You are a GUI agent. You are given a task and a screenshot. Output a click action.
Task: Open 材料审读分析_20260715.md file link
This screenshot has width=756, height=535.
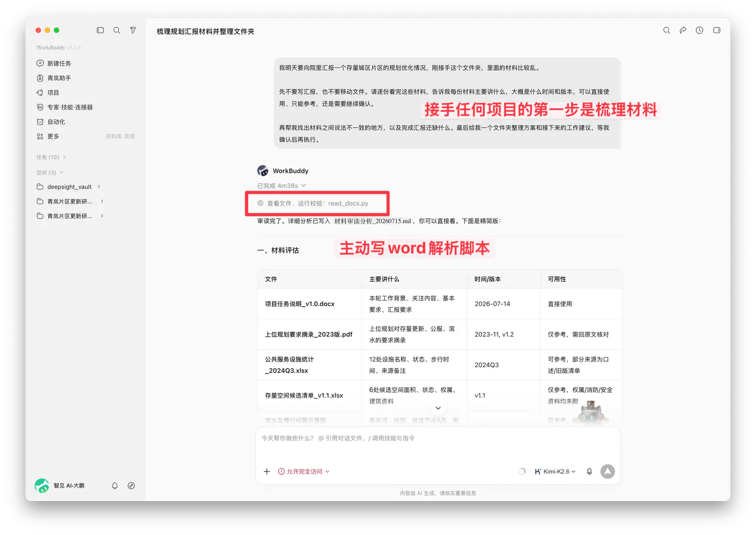[x=372, y=221]
